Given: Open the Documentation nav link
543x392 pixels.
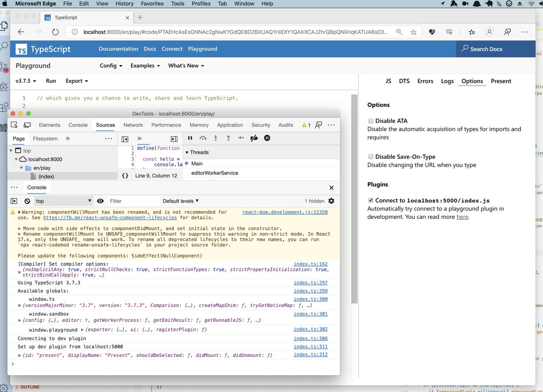Looking at the screenshot, I should click(119, 49).
